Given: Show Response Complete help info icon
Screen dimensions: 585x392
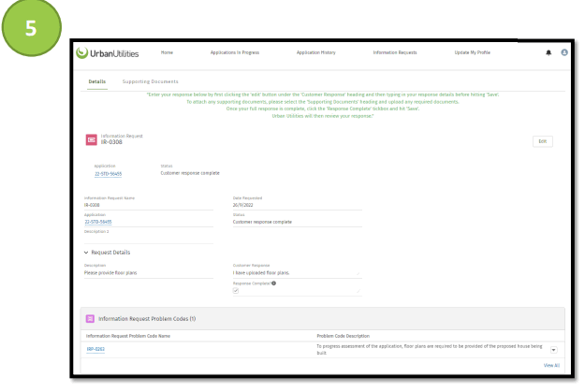Looking at the screenshot, I should click(274, 283).
